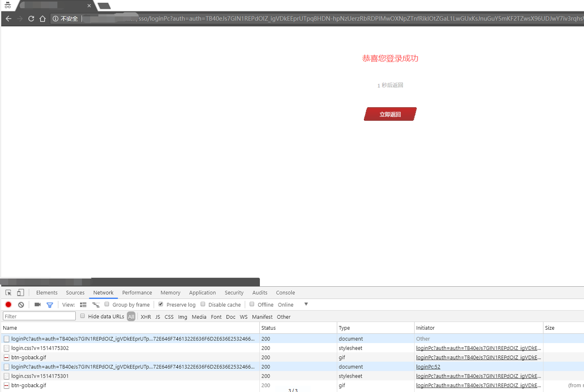584x392 pixels.
Task: Close the current browser tab
Action: click(89, 6)
